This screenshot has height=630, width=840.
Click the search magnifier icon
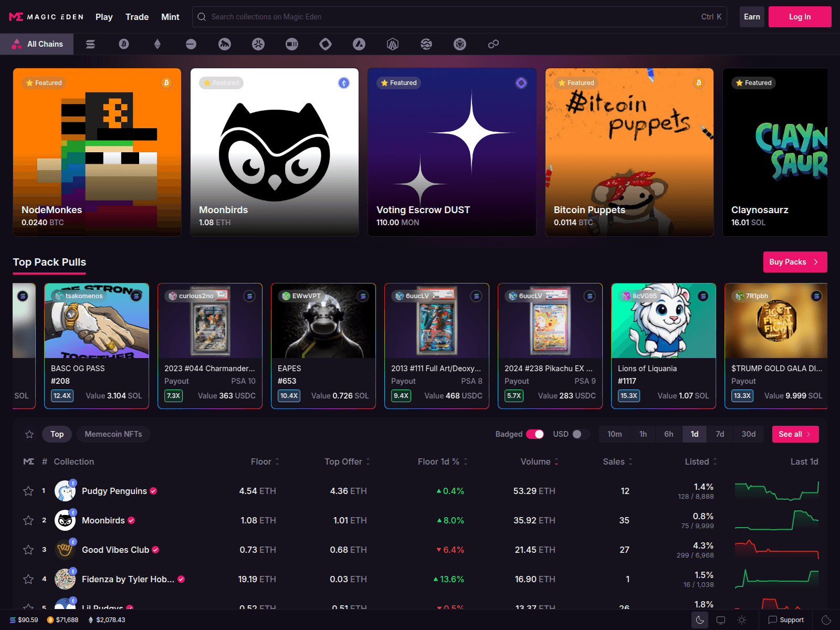point(202,17)
